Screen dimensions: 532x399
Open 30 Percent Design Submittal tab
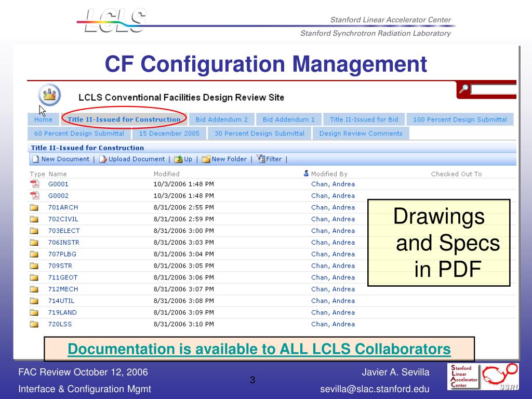tap(259, 134)
